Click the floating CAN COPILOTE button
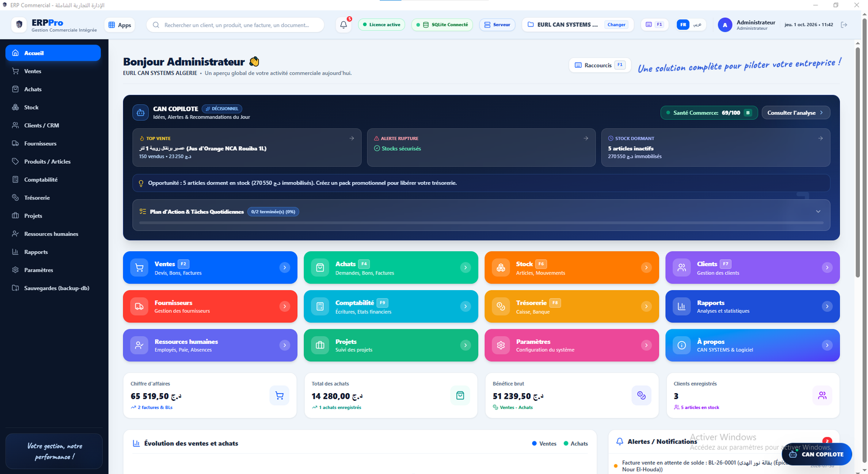868x474 pixels. click(816, 454)
